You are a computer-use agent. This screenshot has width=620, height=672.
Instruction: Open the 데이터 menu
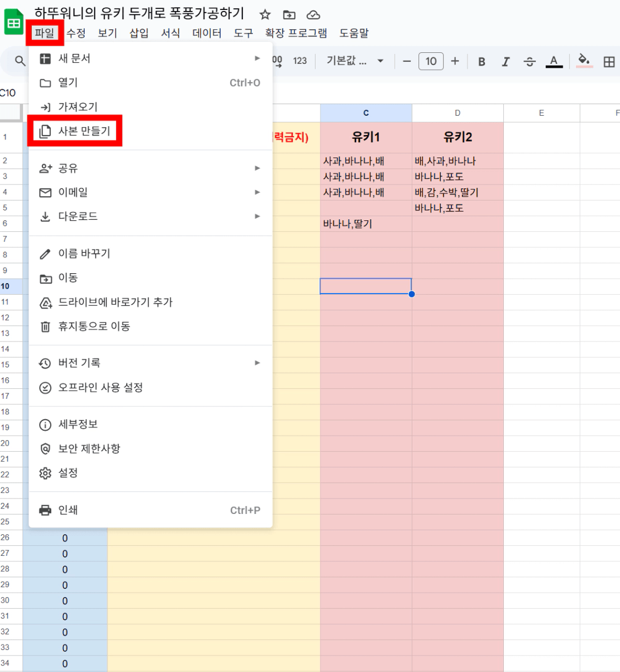point(206,33)
